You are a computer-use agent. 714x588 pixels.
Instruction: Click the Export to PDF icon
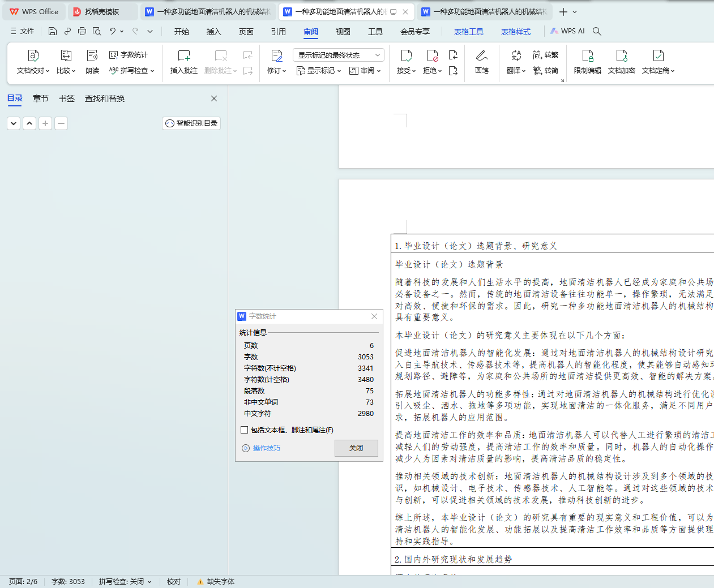click(67, 31)
